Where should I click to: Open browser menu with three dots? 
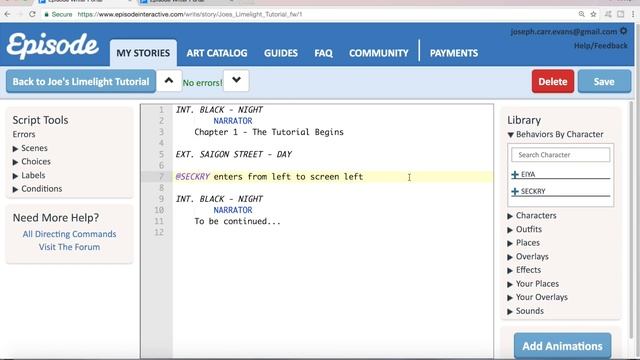[633, 14]
